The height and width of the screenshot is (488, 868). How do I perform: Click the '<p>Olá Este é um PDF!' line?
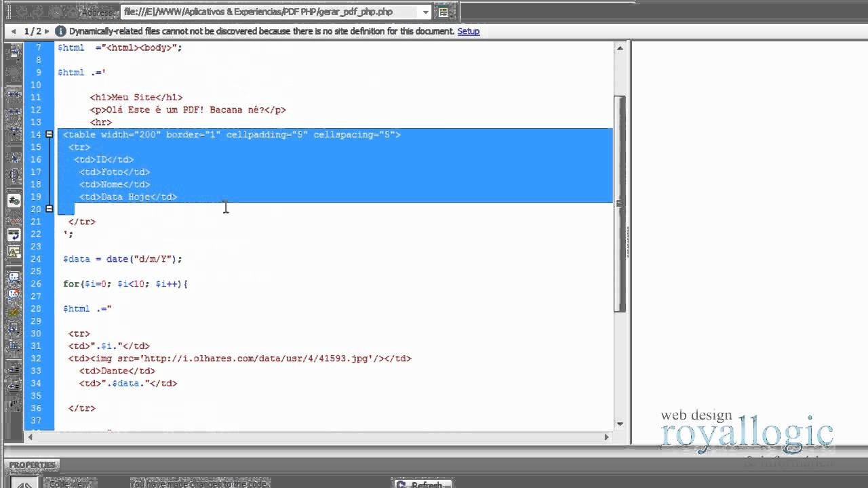tap(187, 110)
